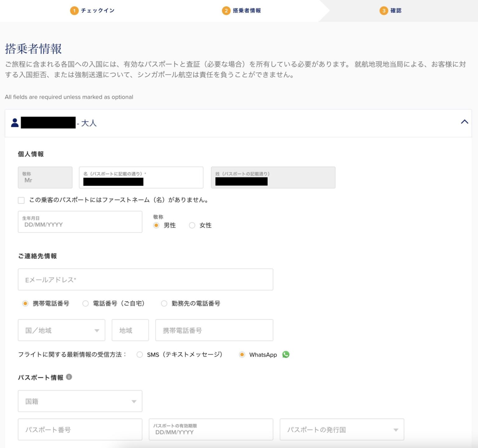Image resolution: width=478 pixels, height=448 pixels.
Task: Open the 国／地域 country dropdown
Action: pos(62,330)
